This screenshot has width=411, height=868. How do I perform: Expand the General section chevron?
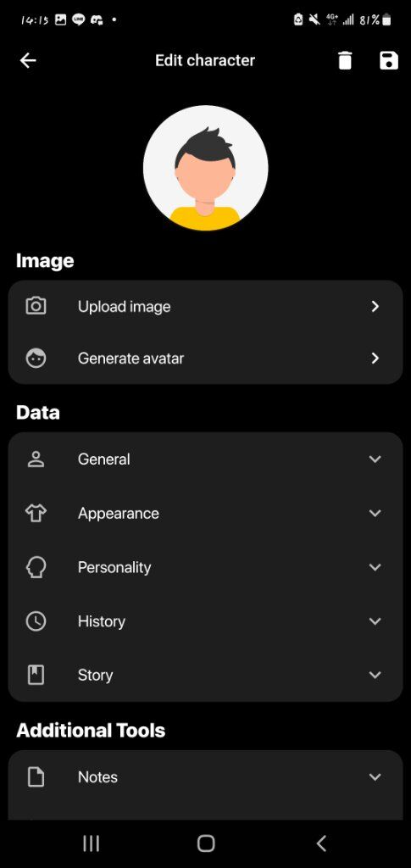pos(375,459)
